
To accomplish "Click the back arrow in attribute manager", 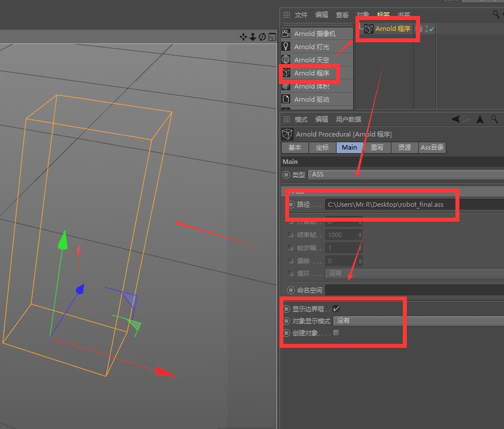I will pos(456,119).
